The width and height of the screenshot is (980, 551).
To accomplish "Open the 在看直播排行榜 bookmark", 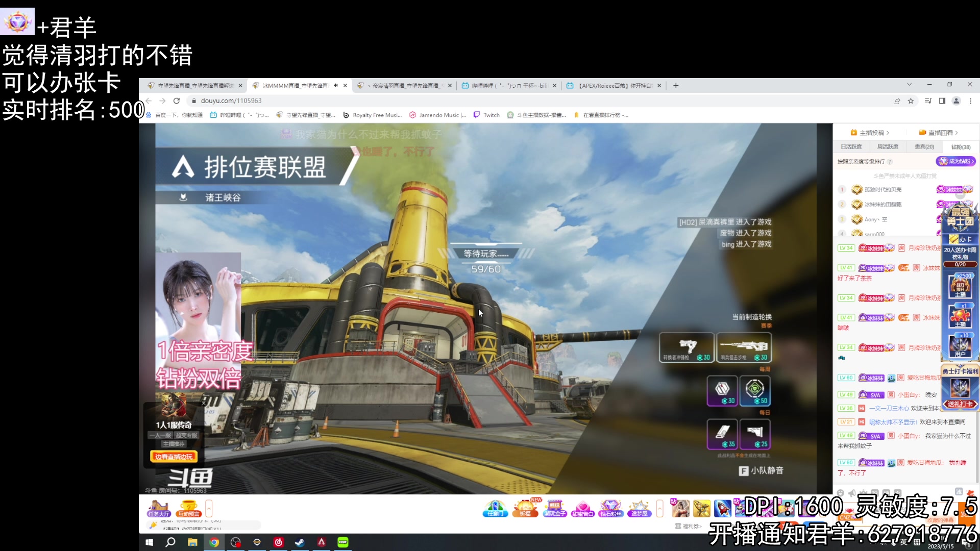I will coord(601,115).
